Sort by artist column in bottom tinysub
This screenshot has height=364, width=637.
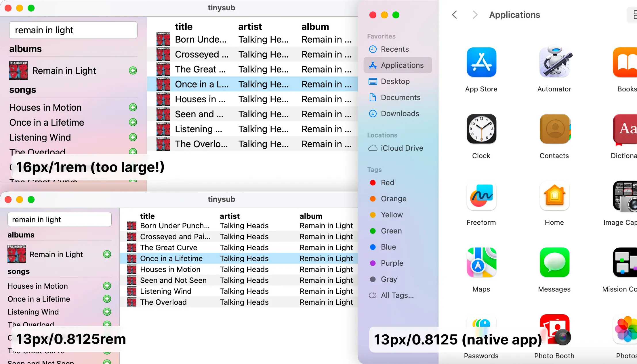pyautogui.click(x=230, y=216)
